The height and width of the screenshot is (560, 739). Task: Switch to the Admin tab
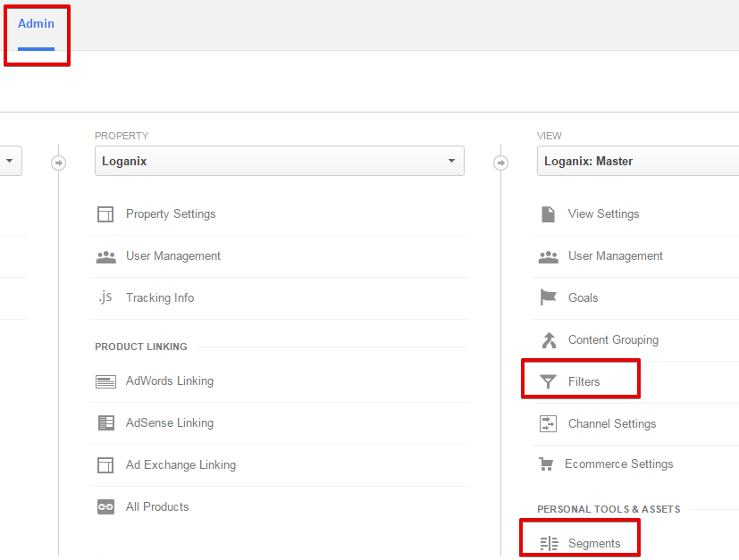point(36,24)
